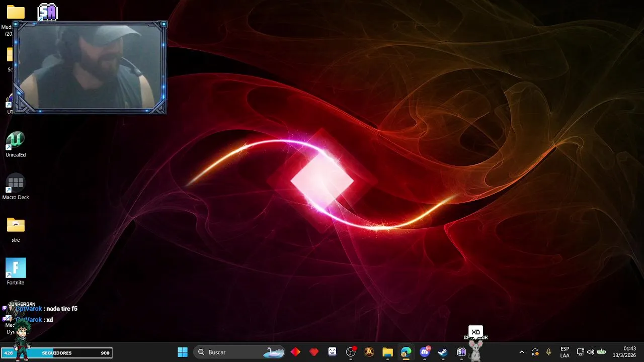Open the red diamond taskbar app
644x362 pixels.
click(295, 352)
